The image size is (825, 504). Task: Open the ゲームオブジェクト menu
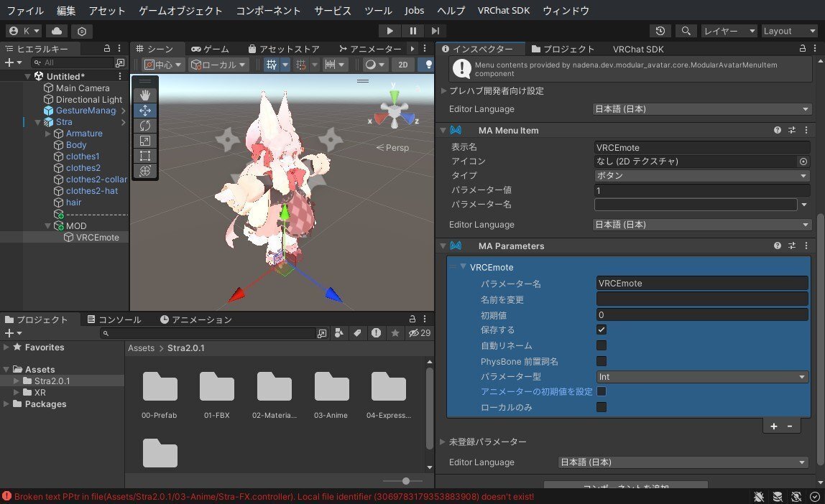(180, 11)
